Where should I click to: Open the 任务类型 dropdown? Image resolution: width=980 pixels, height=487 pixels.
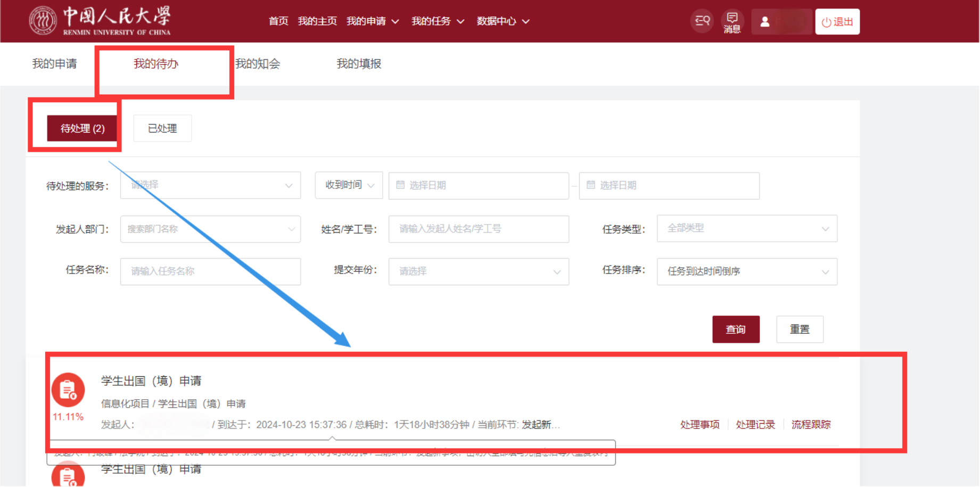click(x=746, y=228)
